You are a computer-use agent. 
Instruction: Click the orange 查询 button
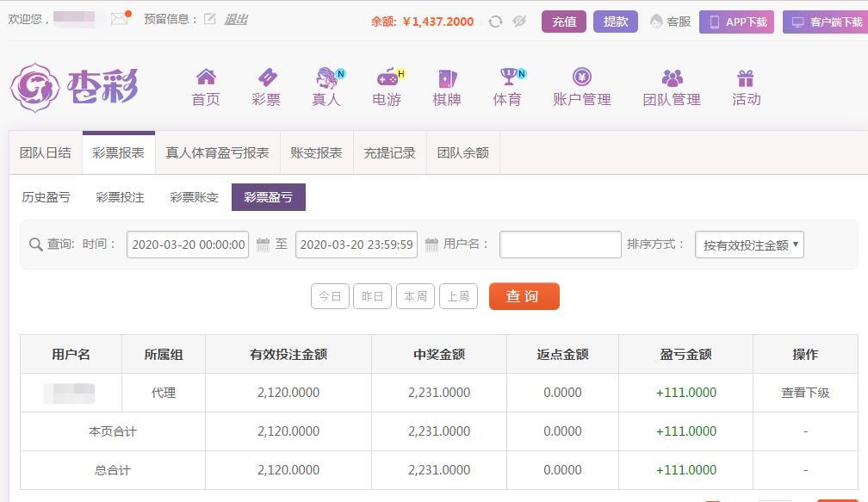[x=524, y=296]
